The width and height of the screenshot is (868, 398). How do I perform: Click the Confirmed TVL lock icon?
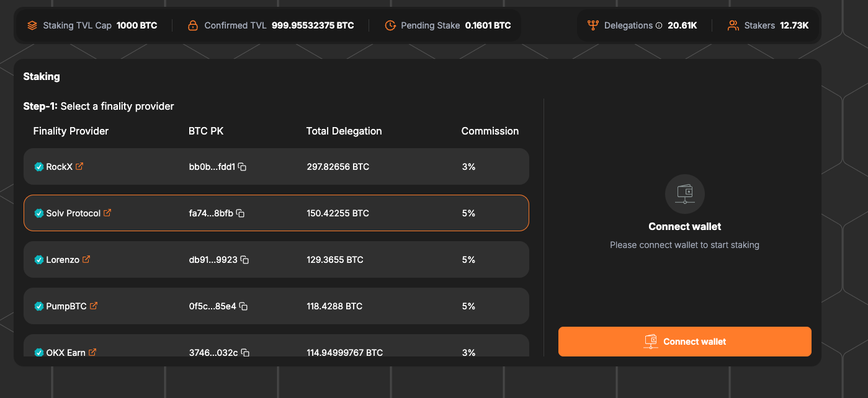(x=193, y=25)
